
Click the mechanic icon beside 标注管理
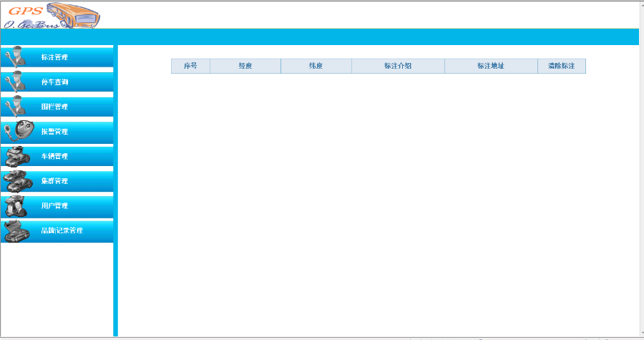click(x=15, y=57)
